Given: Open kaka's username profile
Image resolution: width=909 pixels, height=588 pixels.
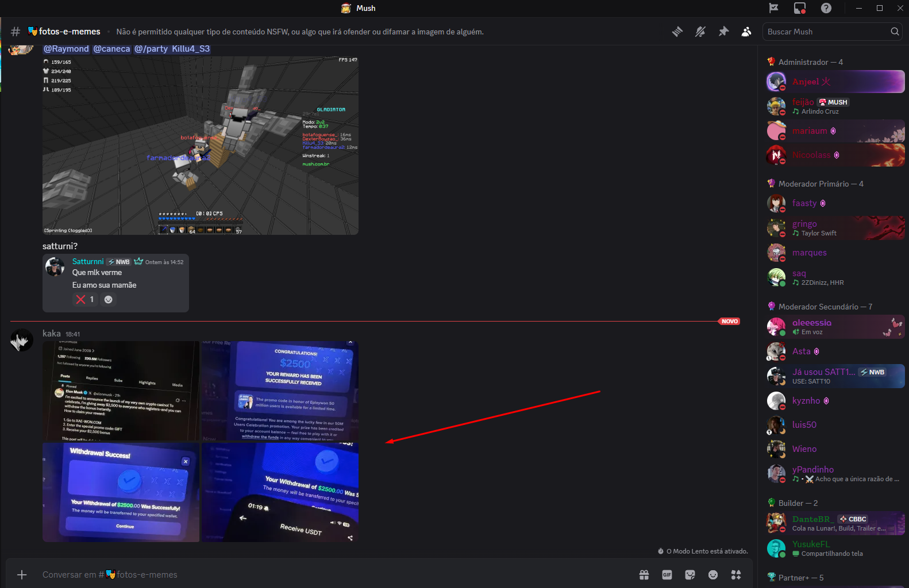Looking at the screenshot, I should 52,334.
